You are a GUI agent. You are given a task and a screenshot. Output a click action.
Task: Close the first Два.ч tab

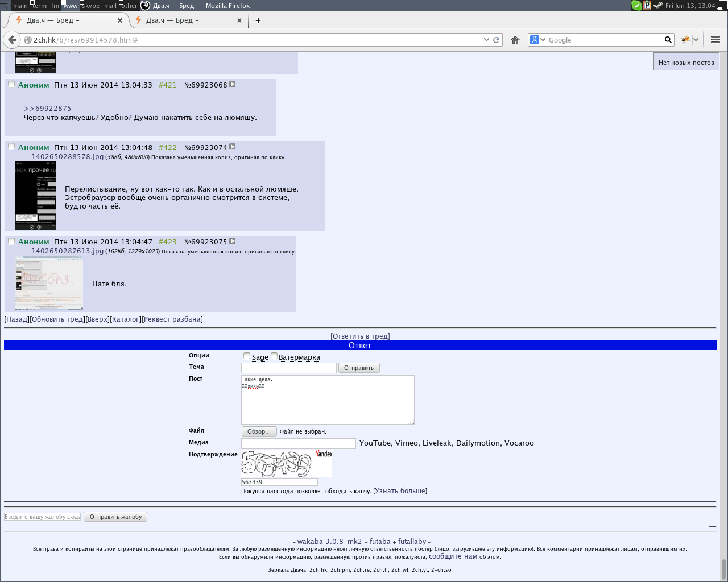(x=120, y=20)
